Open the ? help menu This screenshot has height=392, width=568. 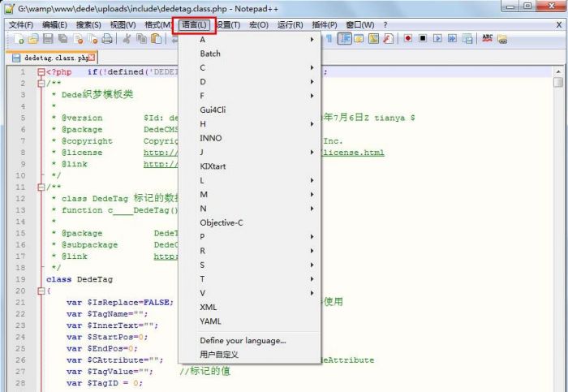[x=385, y=25]
